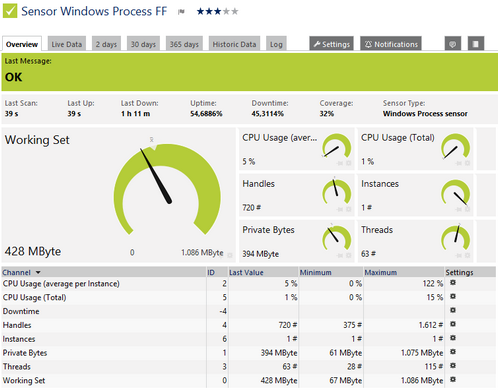Click the green checkmark sensor status icon
Screen dimensions: 498x390
(x=10, y=11)
